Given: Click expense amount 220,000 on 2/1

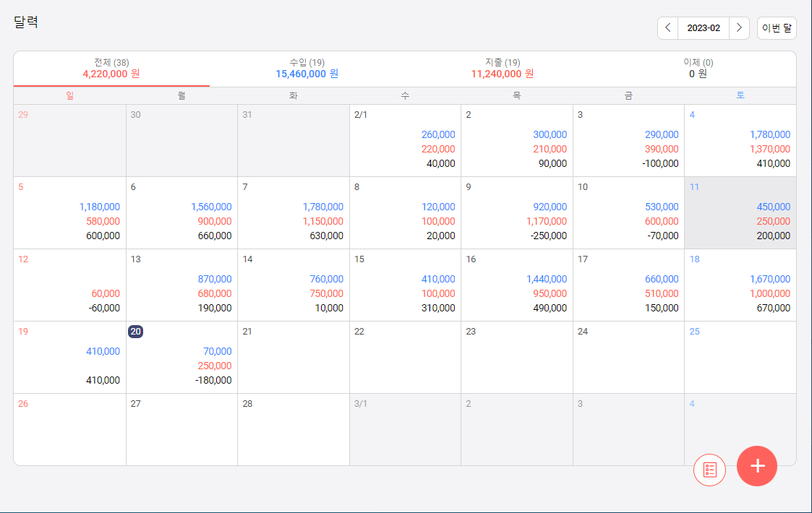Looking at the screenshot, I should pyautogui.click(x=438, y=149).
